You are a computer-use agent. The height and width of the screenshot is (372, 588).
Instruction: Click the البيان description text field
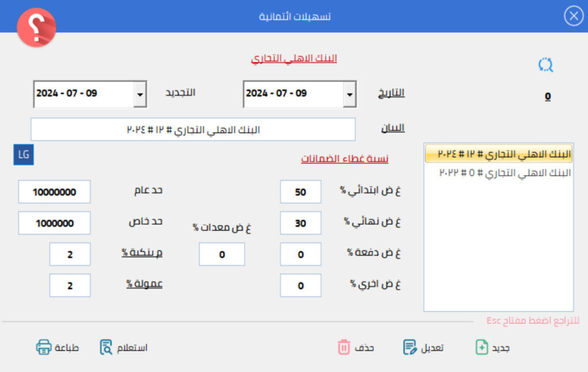193,129
